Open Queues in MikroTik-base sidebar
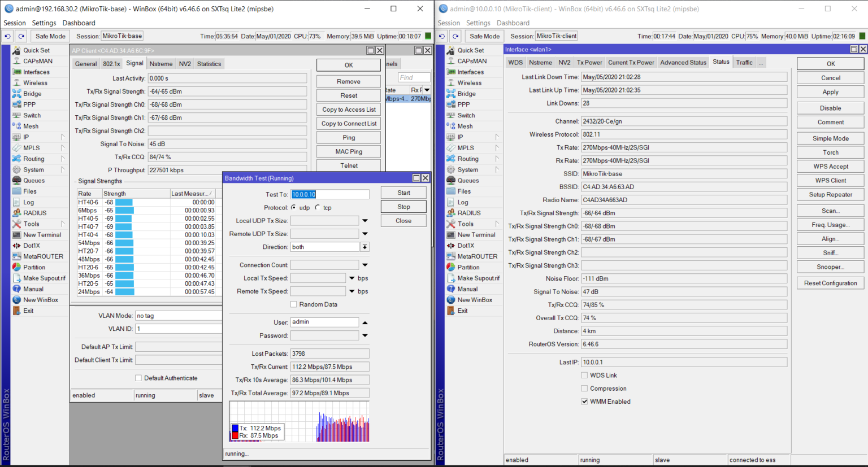This screenshot has width=868, height=467. point(34,181)
